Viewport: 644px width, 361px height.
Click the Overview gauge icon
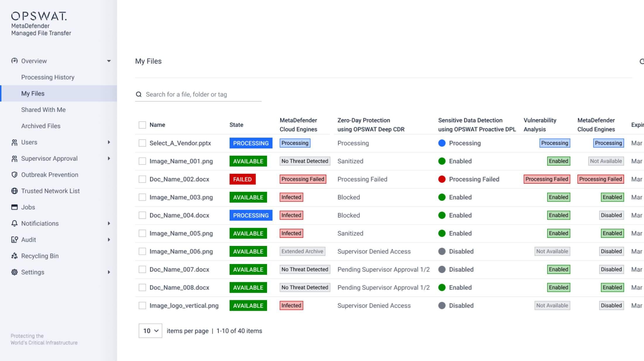click(x=14, y=61)
